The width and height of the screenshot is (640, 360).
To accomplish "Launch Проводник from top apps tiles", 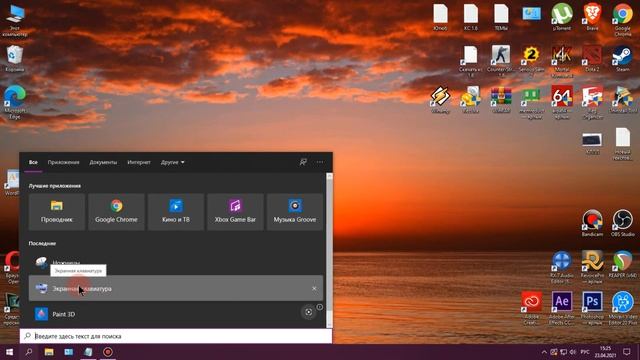I will 57,212.
